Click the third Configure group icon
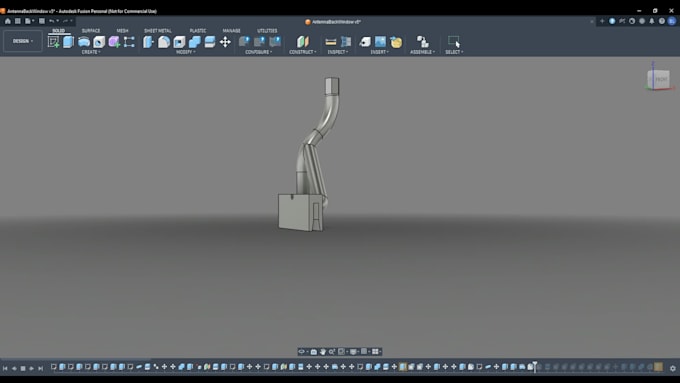This screenshot has width=680, height=383. 275,41
